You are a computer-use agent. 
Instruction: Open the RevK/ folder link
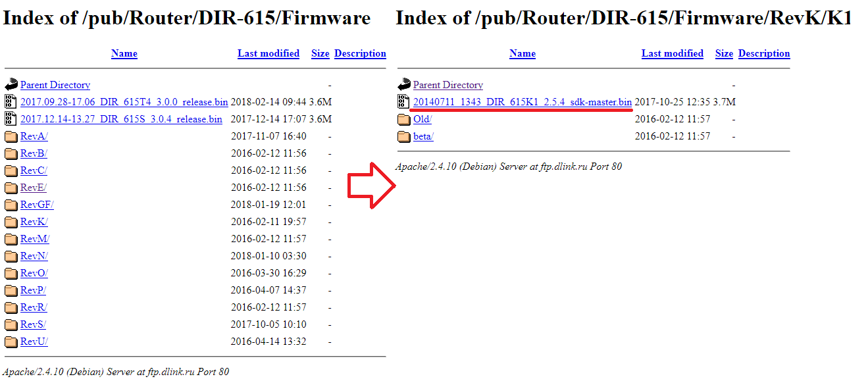(x=34, y=222)
